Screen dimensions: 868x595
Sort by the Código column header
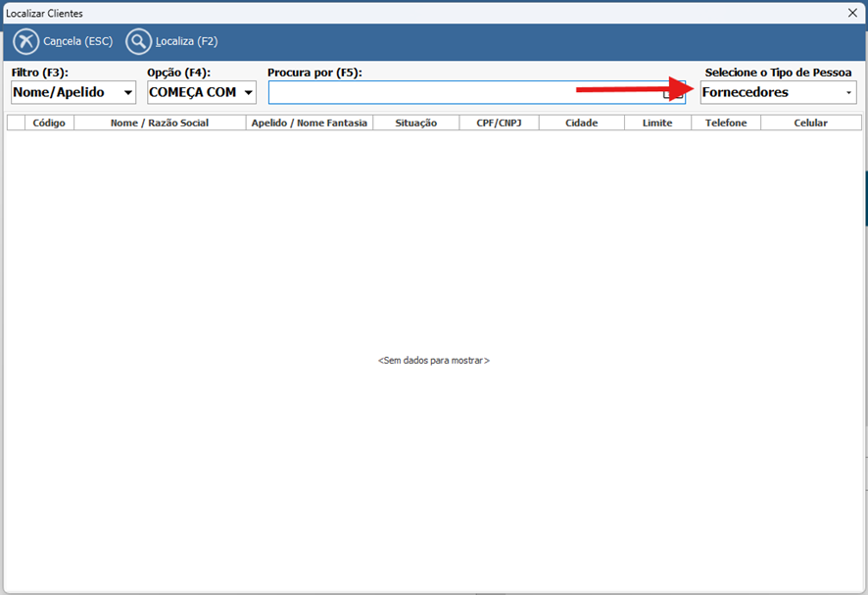click(x=49, y=123)
